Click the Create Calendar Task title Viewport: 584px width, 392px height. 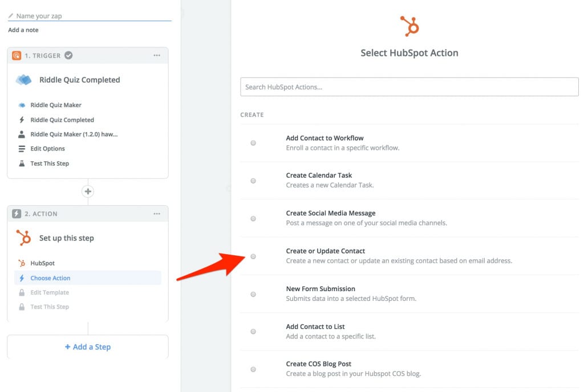point(319,175)
